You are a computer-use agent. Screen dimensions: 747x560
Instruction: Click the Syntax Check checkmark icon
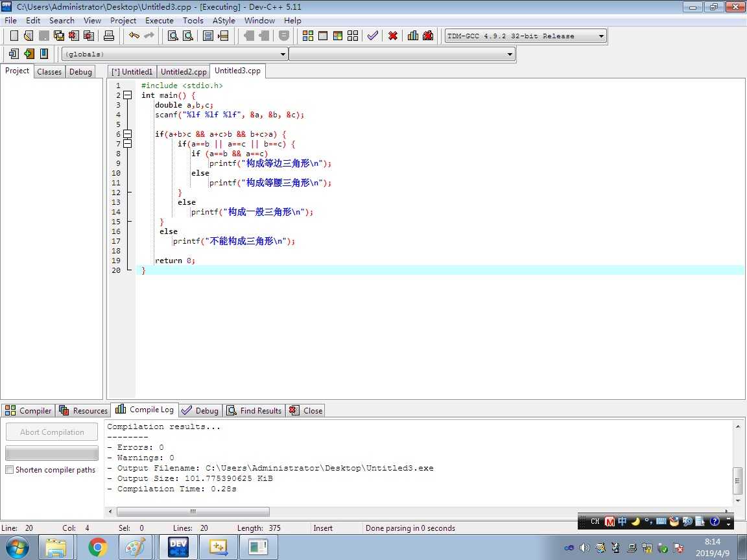373,36
